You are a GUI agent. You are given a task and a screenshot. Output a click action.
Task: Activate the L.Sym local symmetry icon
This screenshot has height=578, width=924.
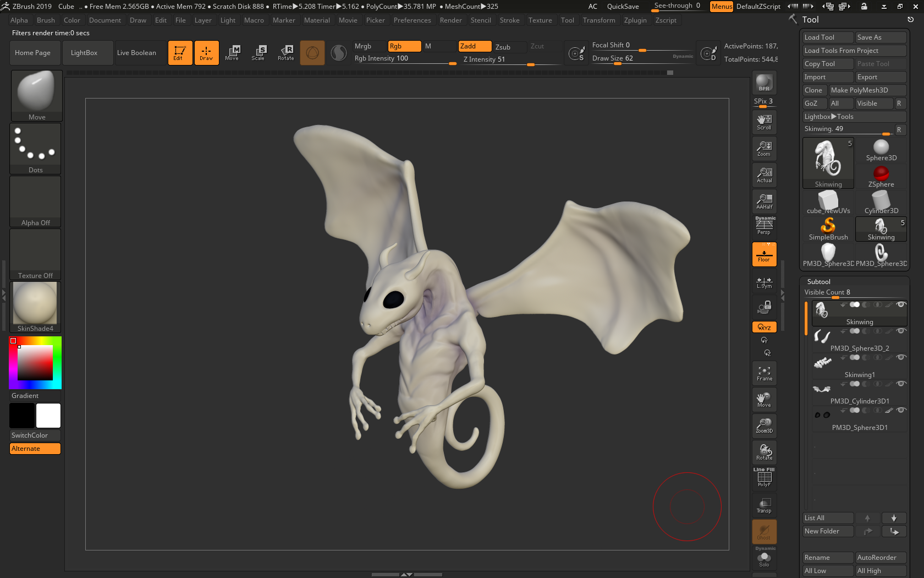(764, 282)
